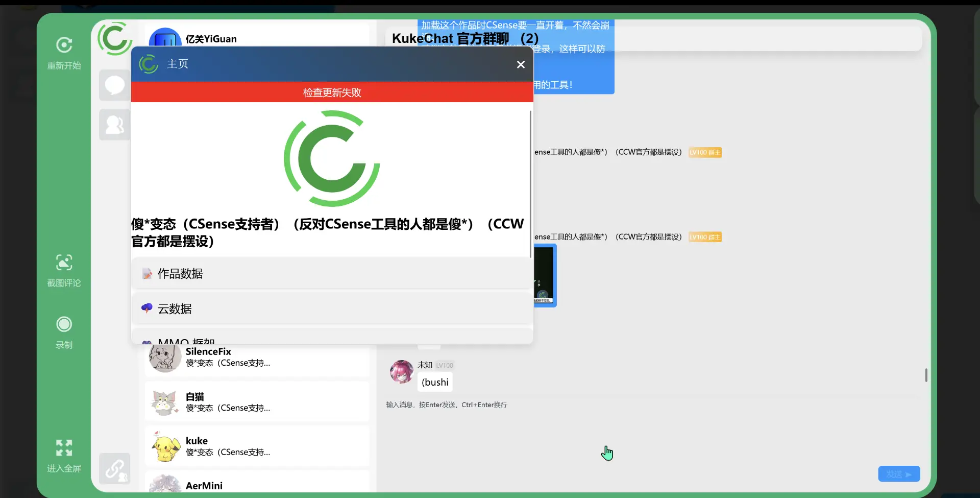
Task: Open 云数据 in the popup
Action: tap(332, 309)
